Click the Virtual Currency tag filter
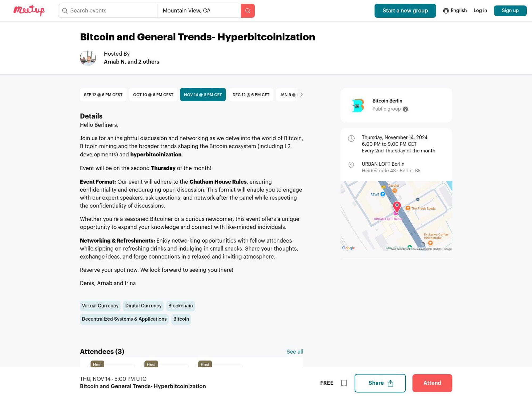The height and width of the screenshot is (399, 532). (100, 305)
